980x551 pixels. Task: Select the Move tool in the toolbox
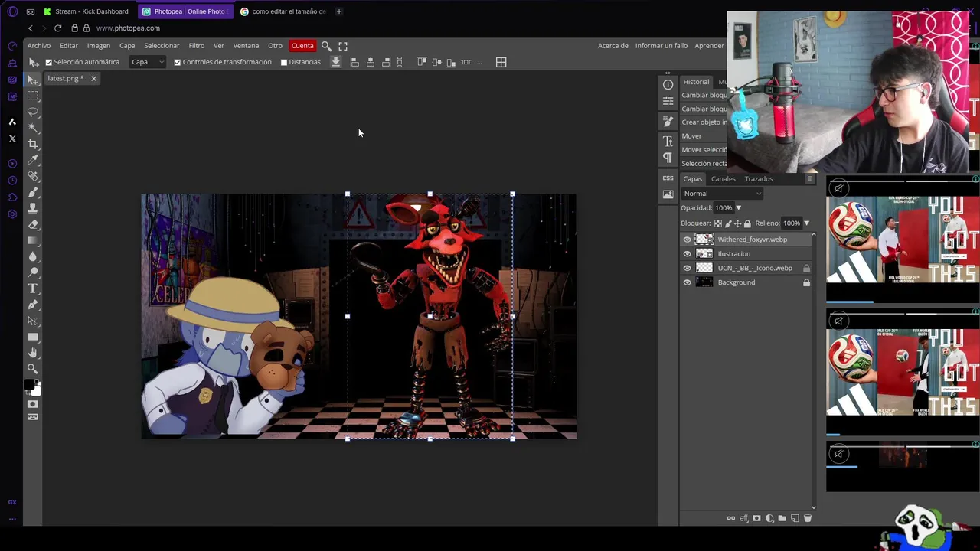pyautogui.click(x=33, y=80)
